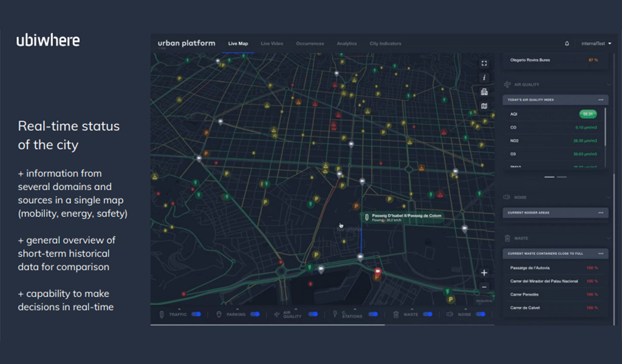622x364 pixels.
Task: Open the map info icon
Action: pos(484,78)
